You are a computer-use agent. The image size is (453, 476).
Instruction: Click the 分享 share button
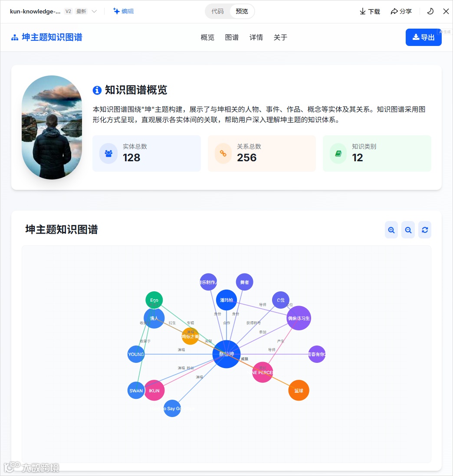tap(401, 12)
